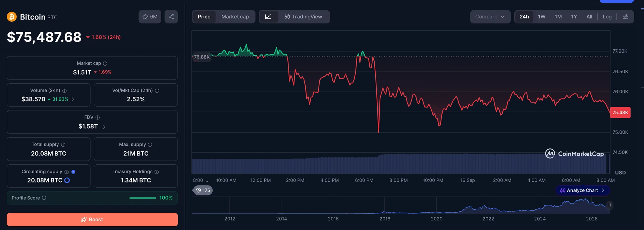Open the Compare dropdown
This screenshot has height=230, width=644.
coord(490,17)
